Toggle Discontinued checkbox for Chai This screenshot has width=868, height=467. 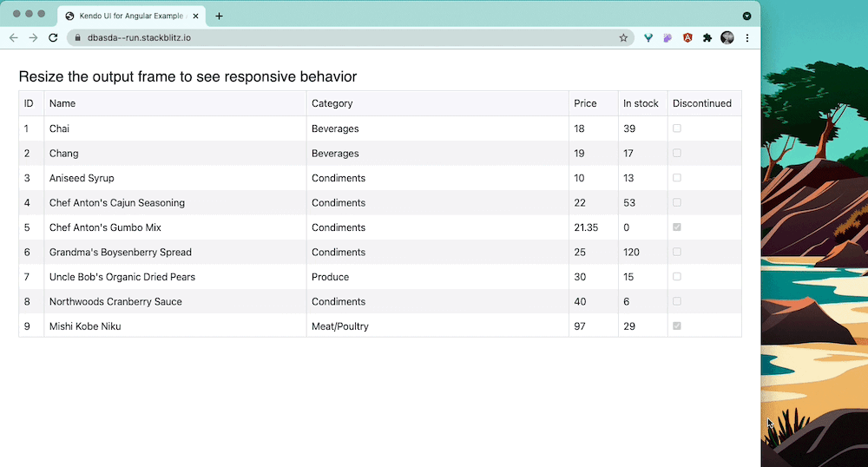point(677,128)
